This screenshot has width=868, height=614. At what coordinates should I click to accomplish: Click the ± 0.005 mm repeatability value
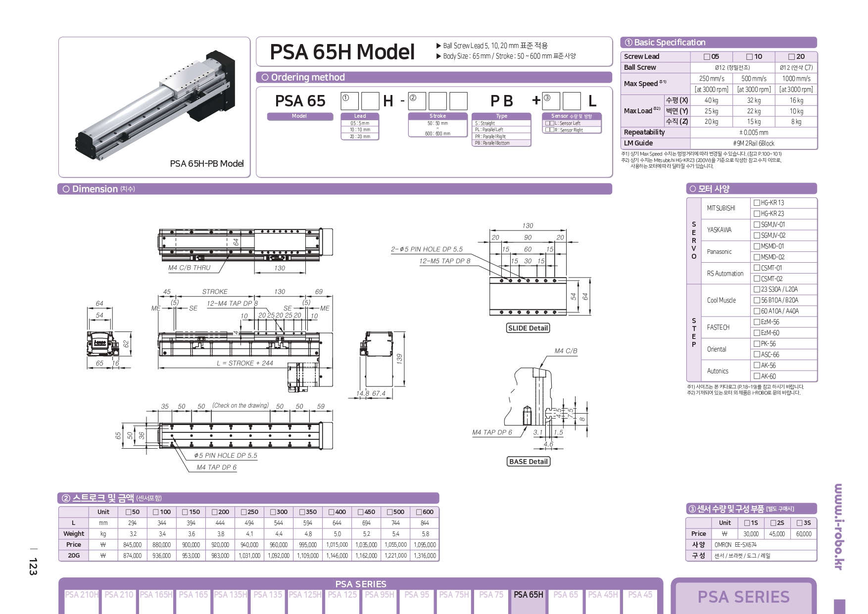click(754, 133)
